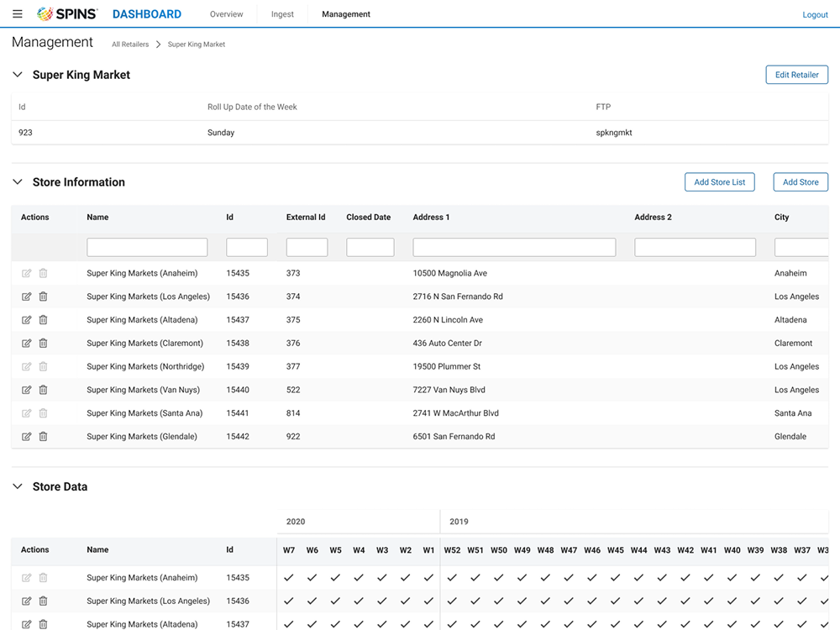The image size is (840, 630).
Task: Collapse the Store Data section
Action: [18, 486]
